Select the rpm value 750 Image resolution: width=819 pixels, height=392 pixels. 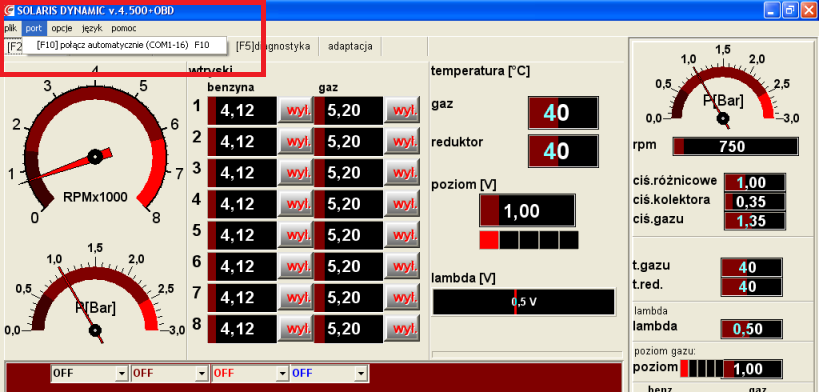pos(735,147)
